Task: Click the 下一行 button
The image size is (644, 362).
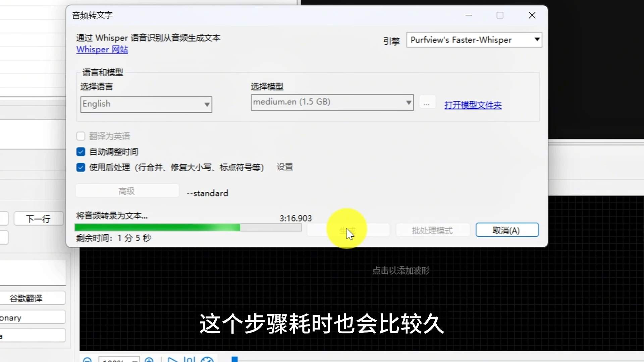Action: click(38, 219)
